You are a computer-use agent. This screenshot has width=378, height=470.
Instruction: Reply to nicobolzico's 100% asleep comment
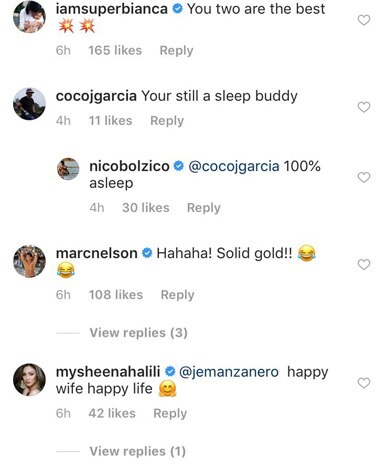pyautogui.click(x=204, y=208)
